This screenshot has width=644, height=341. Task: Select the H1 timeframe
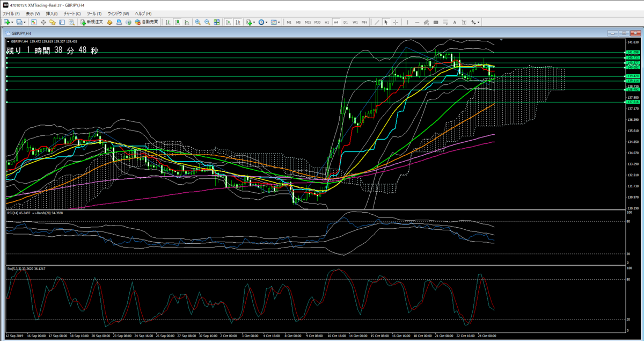(327, 22)
